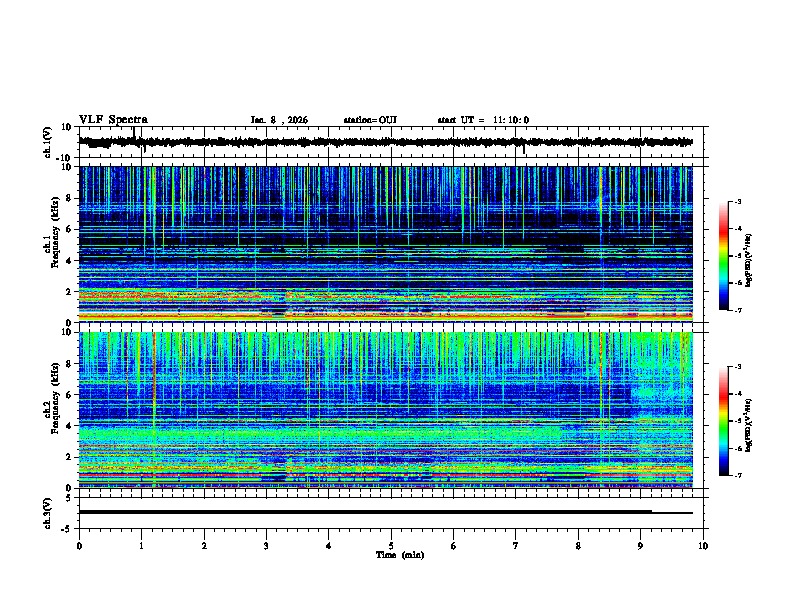Click the "2" kHz tick on ch.2 spectrogram
The height and width of the screenshot is (612, 792).
click(69, 457)
